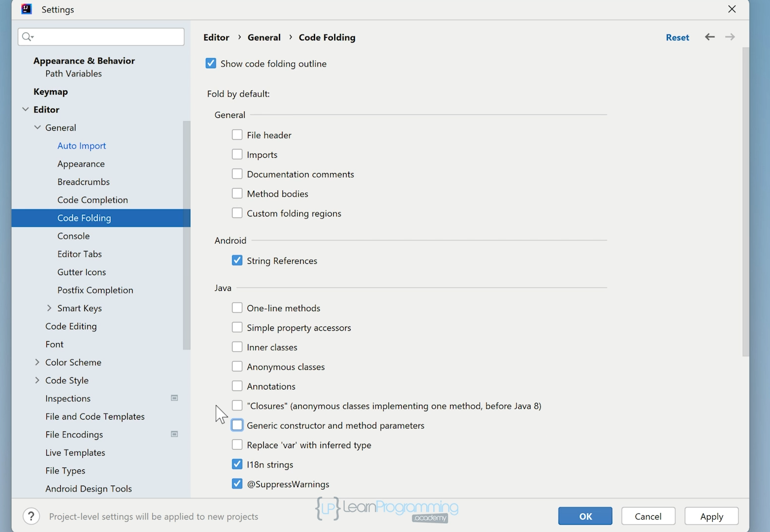The height and width of the screenshot is (532, 770).
Task: Click the project-level icon beside Inspections
Action: click(174, 398)
